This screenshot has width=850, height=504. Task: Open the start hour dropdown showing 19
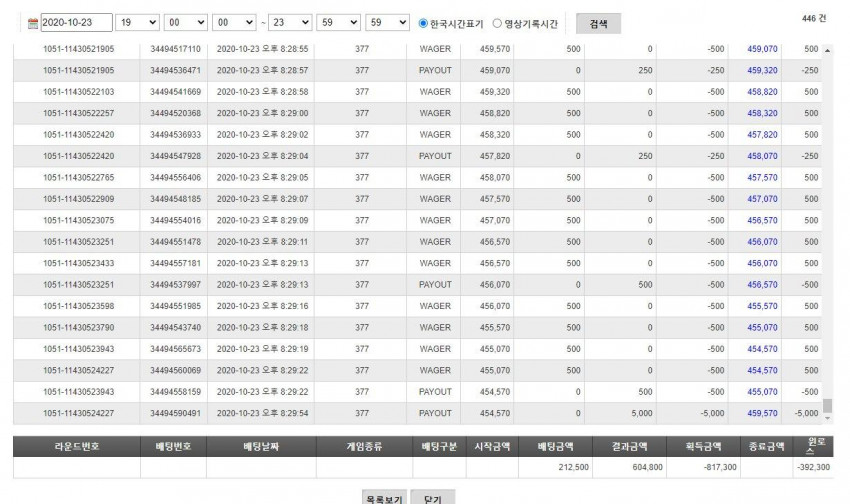[x=137, y=23]
